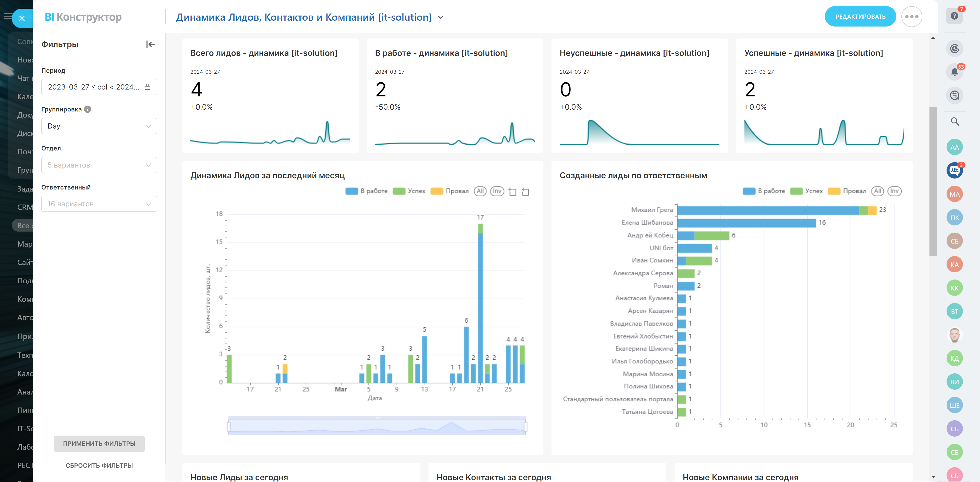Click the search magnifier icon in right sidebar
The width and height of the screenshot is (980, 482).
[x=954, y=122]
